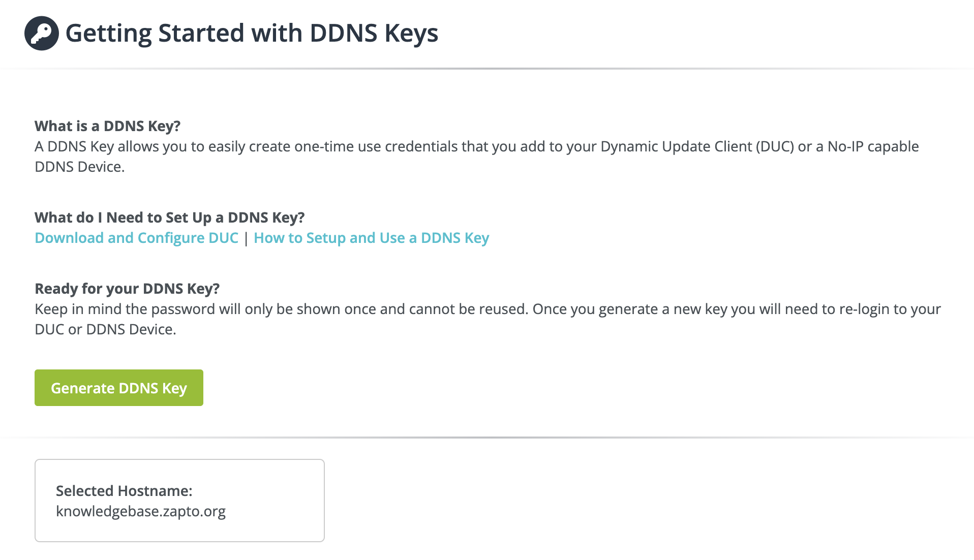Image resolution: width=974 pixels, height=560 pixels.
Task: Click the Ready for your DDNS Key heading
Action: click(127, 288)
